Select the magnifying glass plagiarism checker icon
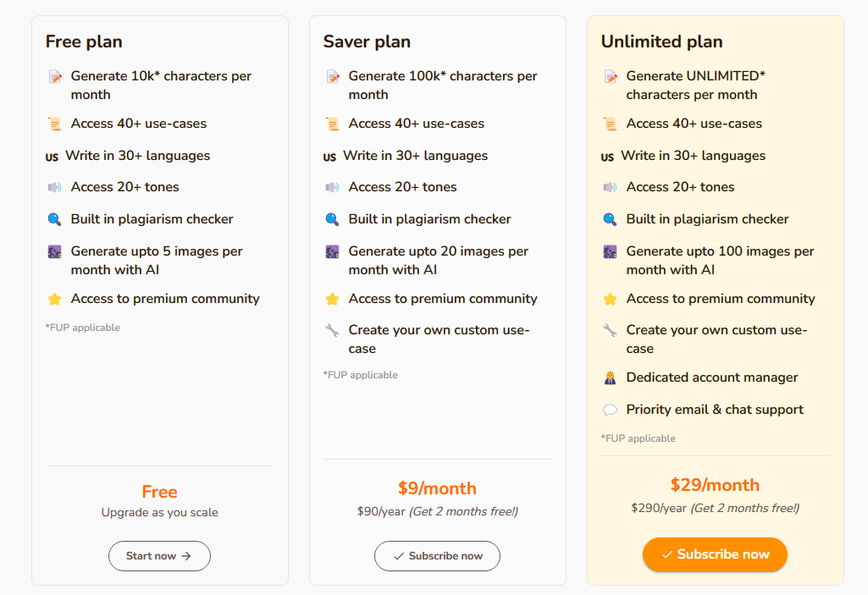 pyautogui.click(x=54, y=218)
